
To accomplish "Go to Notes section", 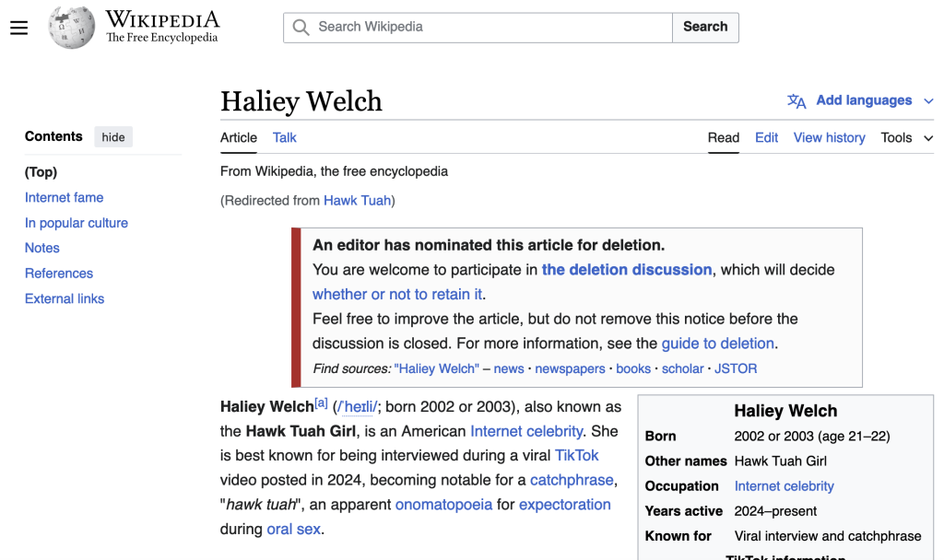I will [x=42, y=248].
